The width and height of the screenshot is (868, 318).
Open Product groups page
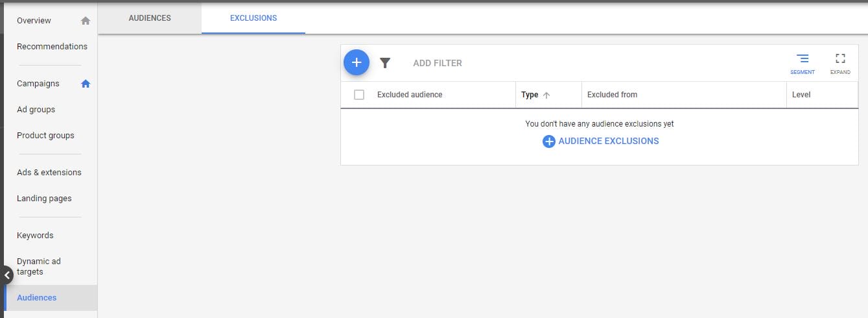pos(45,136)
